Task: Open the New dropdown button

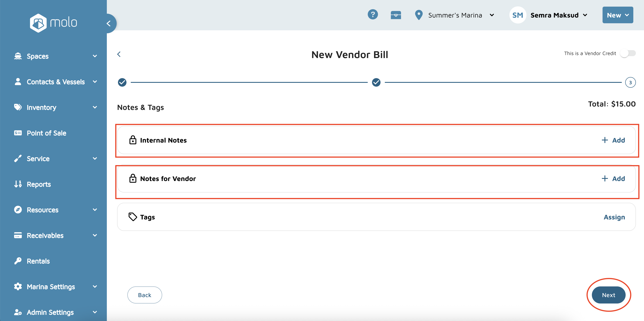Action: pos(618,15)
